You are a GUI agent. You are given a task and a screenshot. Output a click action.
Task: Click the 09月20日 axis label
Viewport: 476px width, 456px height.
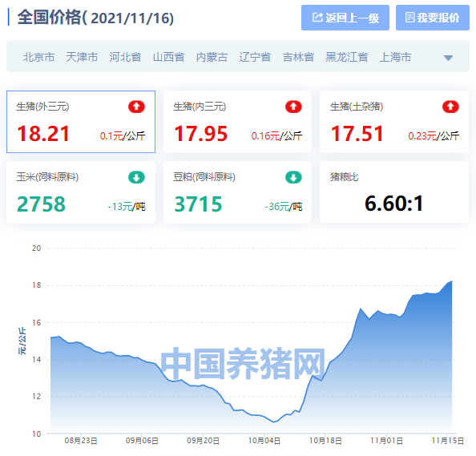[x=203, y=441]
